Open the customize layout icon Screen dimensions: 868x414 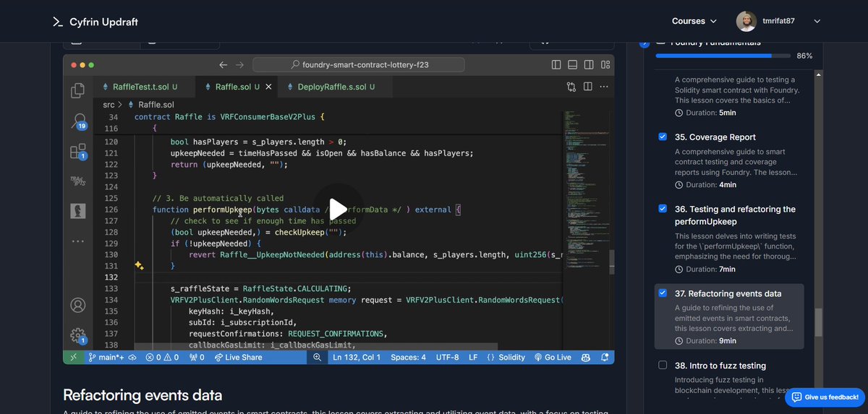tap(604, 64)
